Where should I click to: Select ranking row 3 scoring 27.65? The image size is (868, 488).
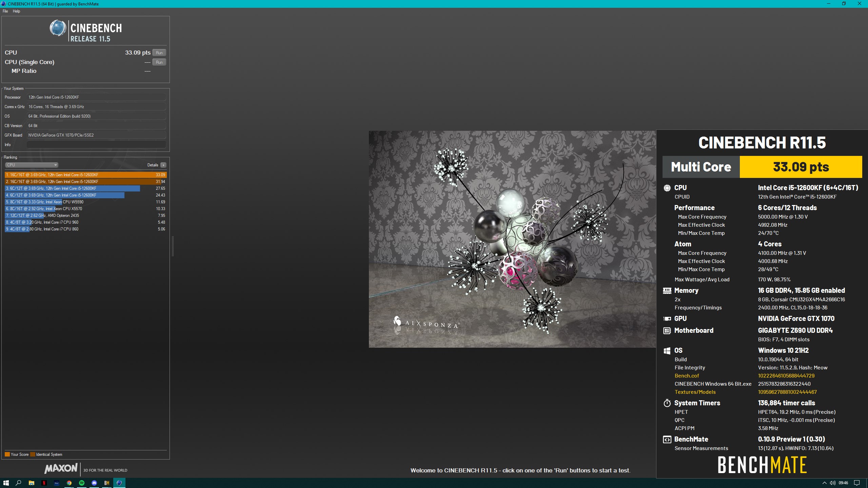pyautogui.click(x=86, y=188)
